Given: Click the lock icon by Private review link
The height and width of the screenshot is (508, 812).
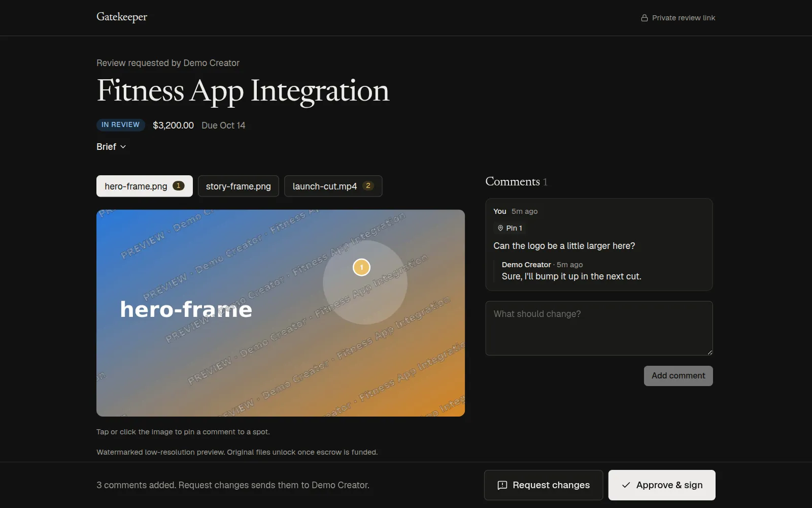Looking at the screenshot, I should 645,18.
